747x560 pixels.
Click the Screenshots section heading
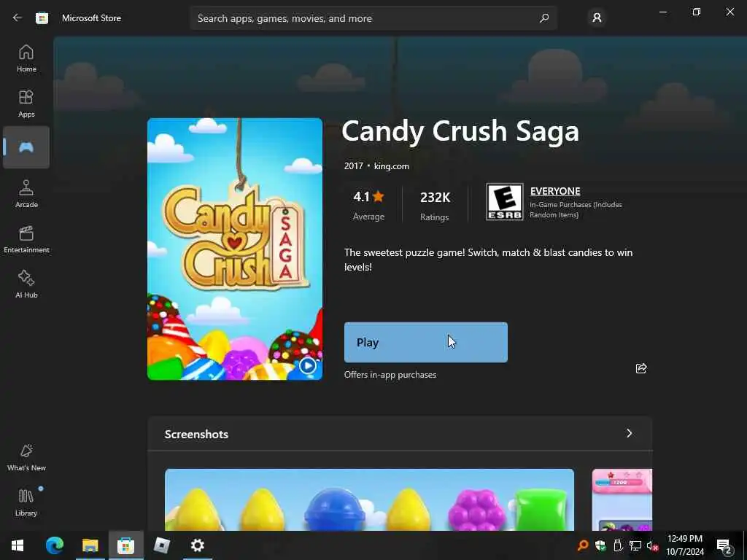click(x=196, y=435)
